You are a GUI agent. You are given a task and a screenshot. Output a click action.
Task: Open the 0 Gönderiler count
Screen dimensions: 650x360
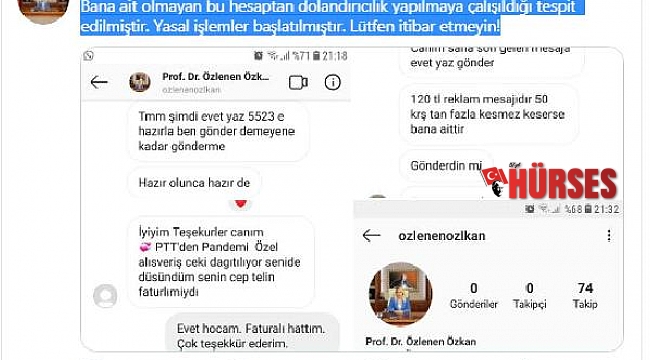[473, 296]
